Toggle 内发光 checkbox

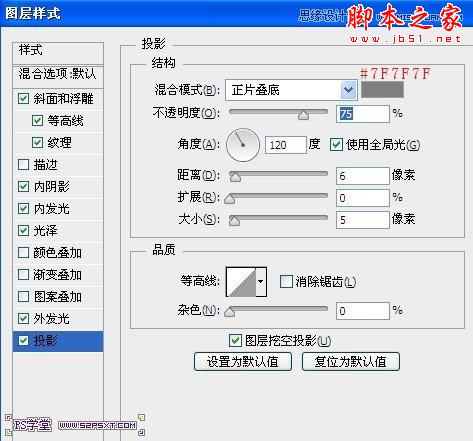click(23, 208)
